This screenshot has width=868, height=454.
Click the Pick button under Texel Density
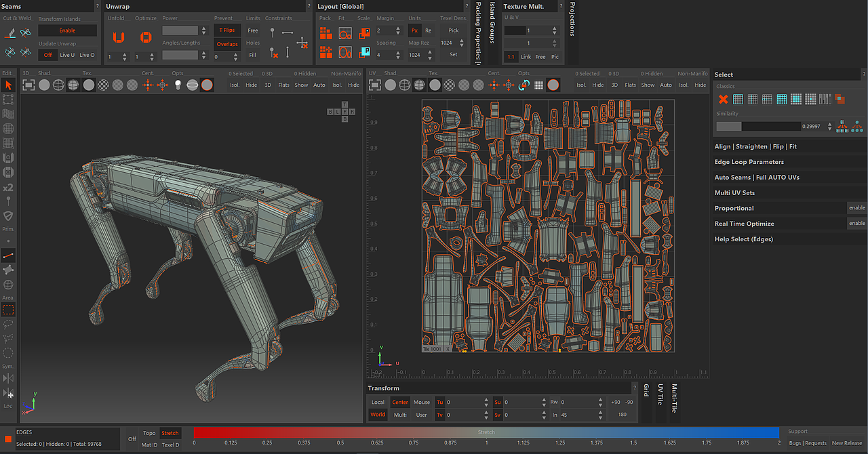point(454,30)
